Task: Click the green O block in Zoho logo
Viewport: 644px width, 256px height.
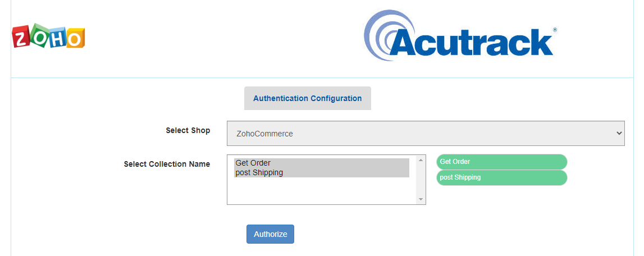Action: [40, 35]
